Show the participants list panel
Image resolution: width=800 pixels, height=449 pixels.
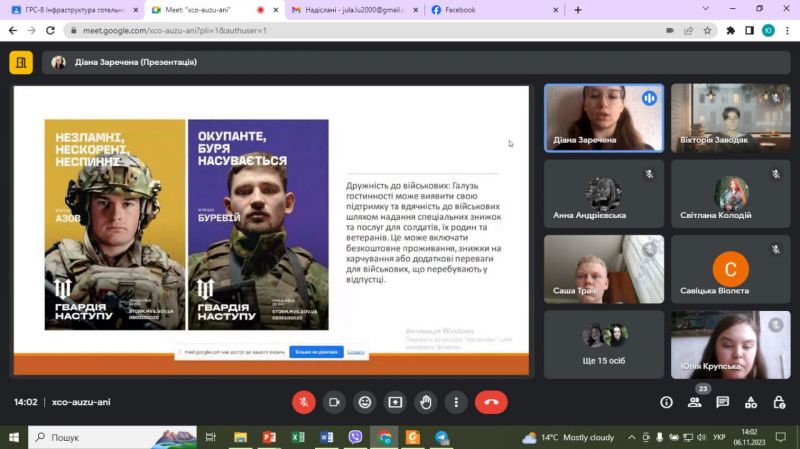point(694,402)
